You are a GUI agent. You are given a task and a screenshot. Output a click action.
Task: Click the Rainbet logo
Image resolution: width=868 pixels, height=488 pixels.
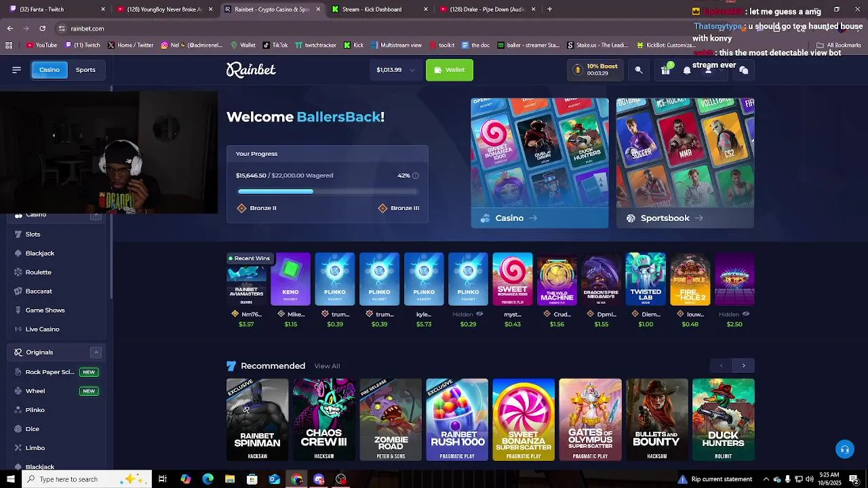click(251, 70)
